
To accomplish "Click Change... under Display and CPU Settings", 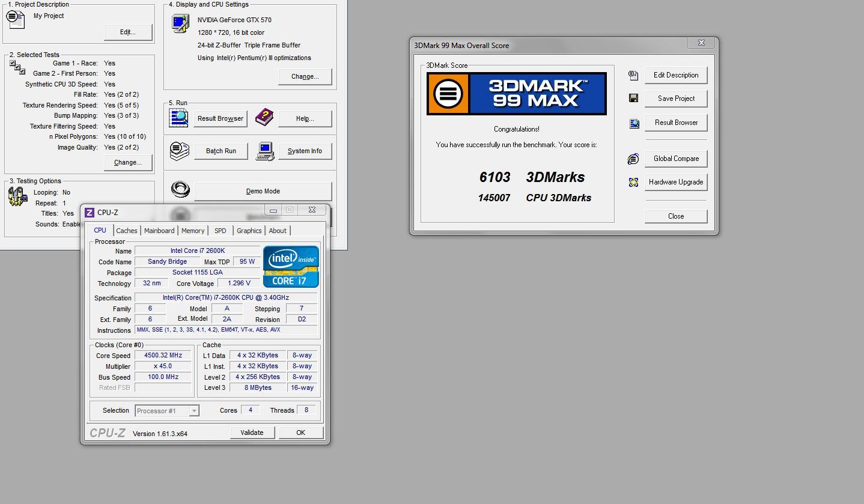I will click(305, 76).
